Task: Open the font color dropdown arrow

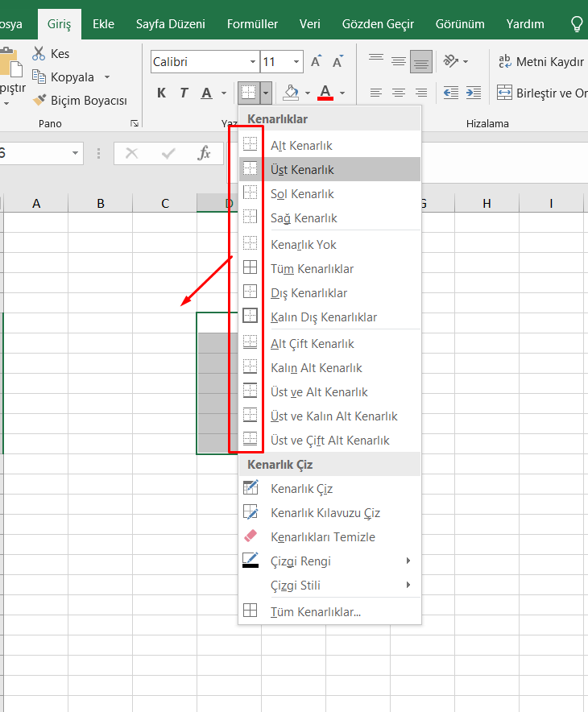Action: click(342, 93)
